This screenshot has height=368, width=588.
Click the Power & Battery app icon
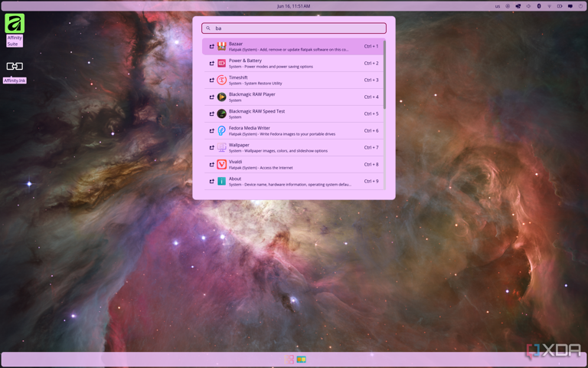click(x=221, y=63)
